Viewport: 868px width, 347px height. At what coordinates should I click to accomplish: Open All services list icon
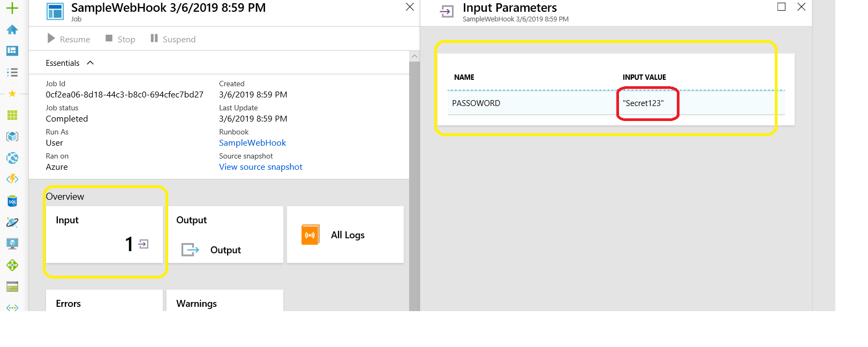tap(12, 72)
